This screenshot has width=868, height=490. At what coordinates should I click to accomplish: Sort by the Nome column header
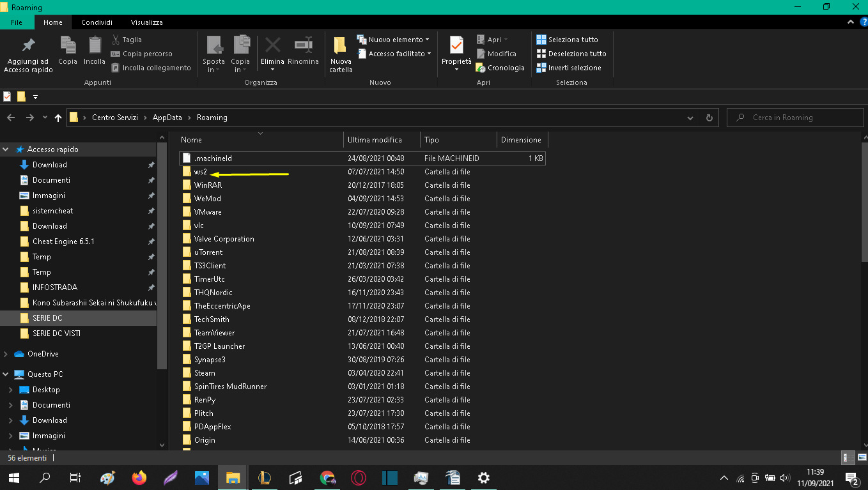tap(260, 140)
